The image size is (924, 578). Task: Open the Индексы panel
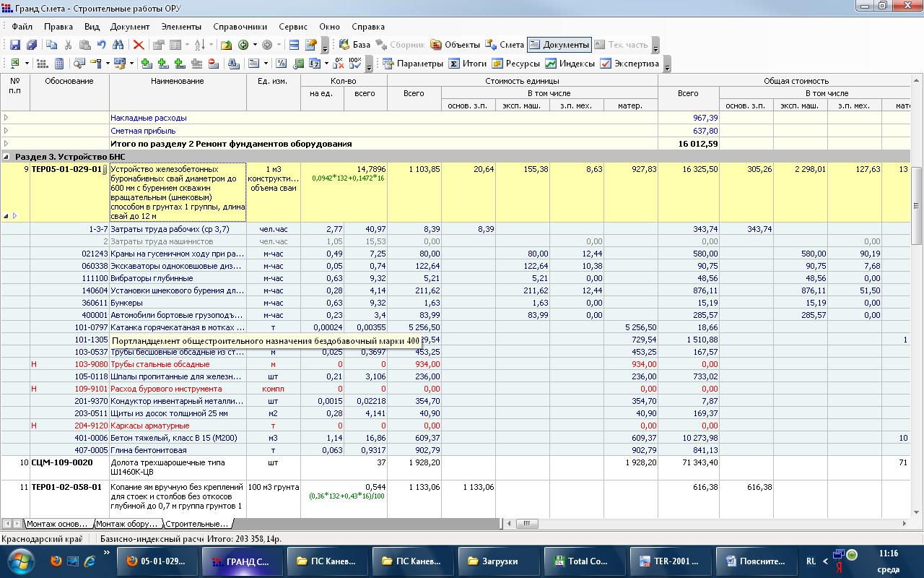(570, 64)
